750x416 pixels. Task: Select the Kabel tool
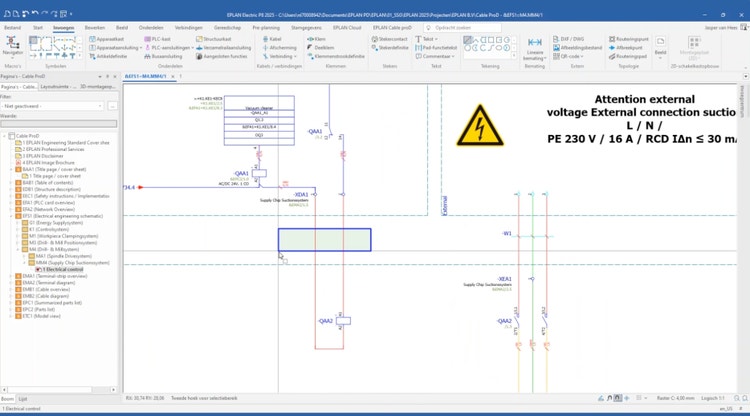tap(272, 39)
